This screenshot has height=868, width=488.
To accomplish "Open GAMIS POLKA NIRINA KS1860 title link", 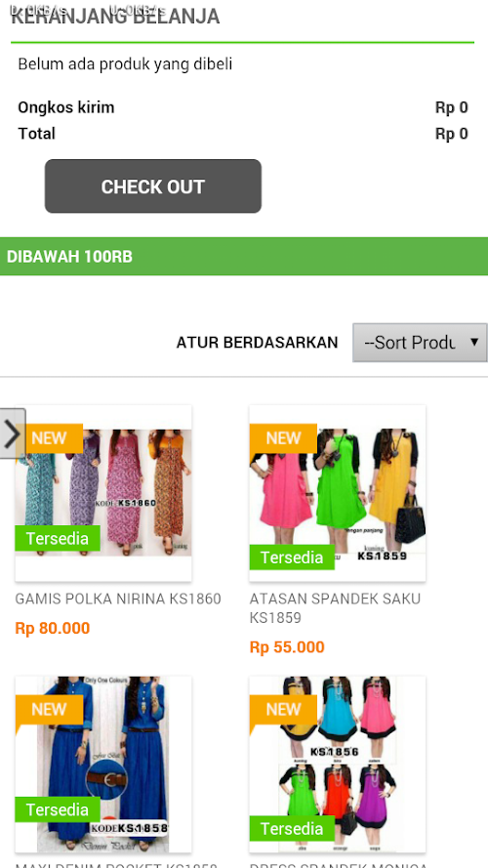I will (118, 599).
